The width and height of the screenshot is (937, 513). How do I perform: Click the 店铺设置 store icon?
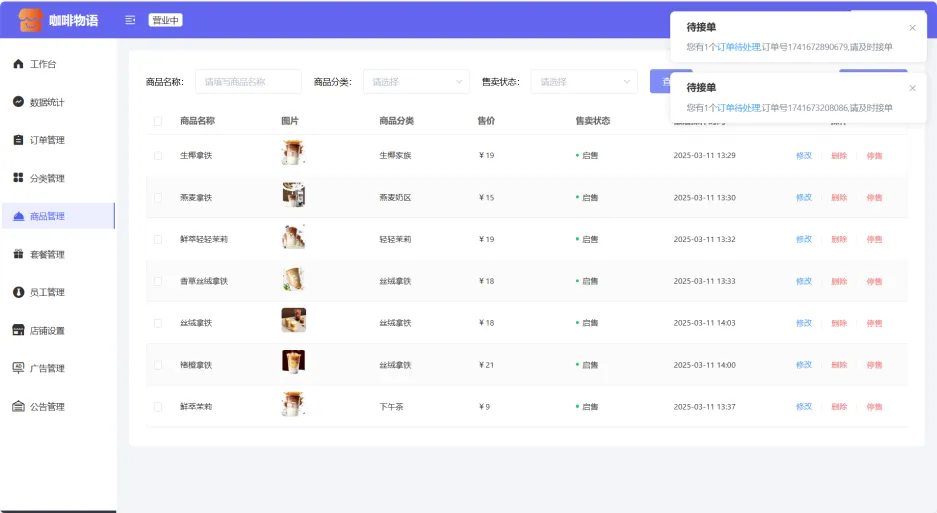pos(18,330)
